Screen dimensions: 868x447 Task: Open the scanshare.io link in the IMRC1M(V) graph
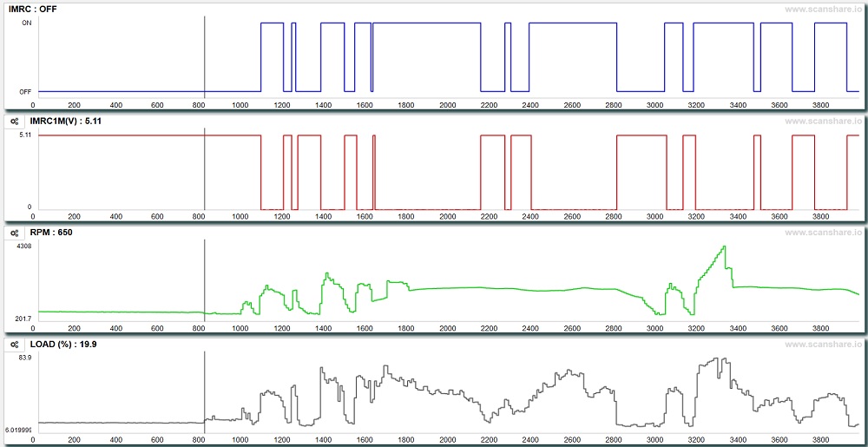[823, 122]
